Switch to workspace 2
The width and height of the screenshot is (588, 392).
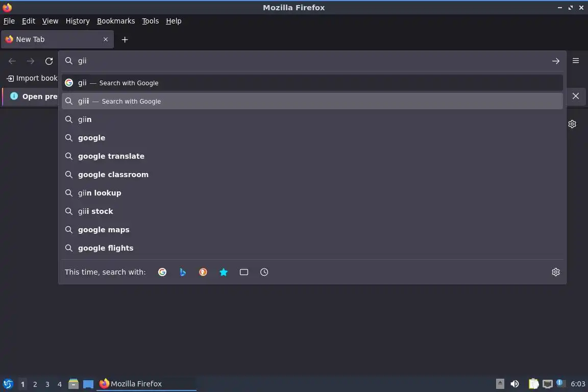(x=35, y=384)
